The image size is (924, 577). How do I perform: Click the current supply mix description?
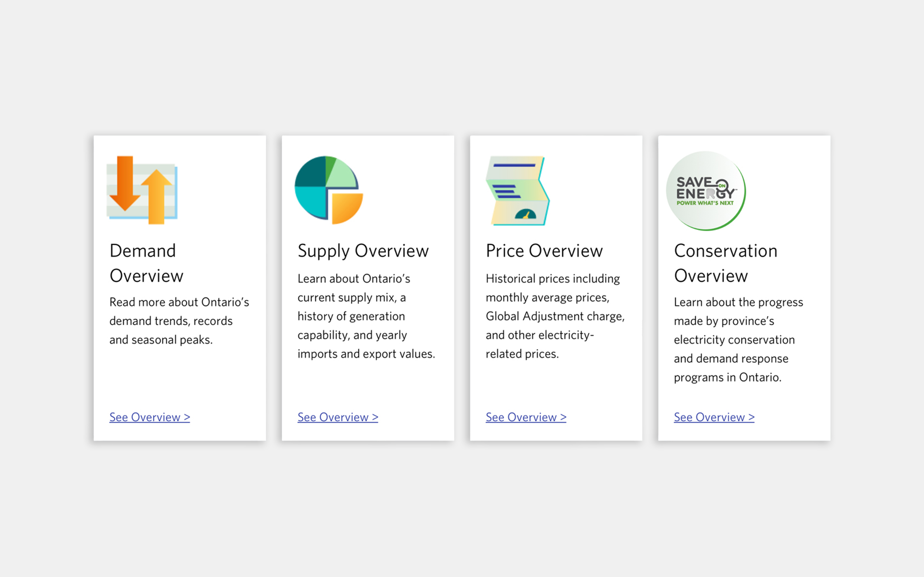366,316
